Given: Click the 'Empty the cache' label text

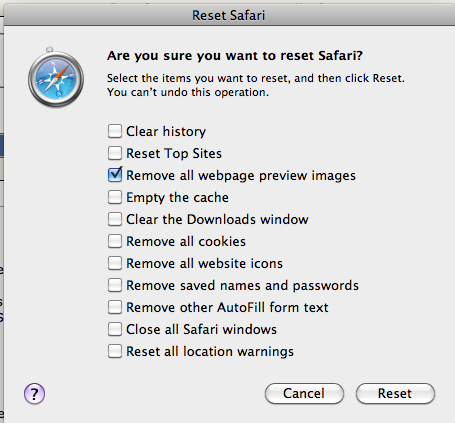Looking at the screenshot, I should click(177, 197).
